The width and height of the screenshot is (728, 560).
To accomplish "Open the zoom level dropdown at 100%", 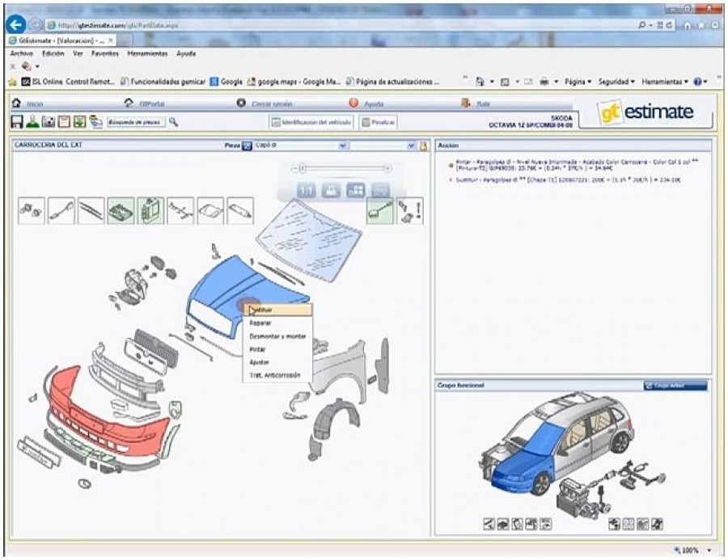I will (x=709, y=550).
